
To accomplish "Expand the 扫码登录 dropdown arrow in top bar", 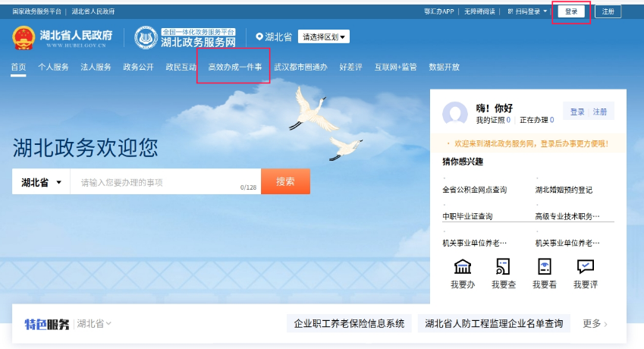I will (x=545, y=11).
